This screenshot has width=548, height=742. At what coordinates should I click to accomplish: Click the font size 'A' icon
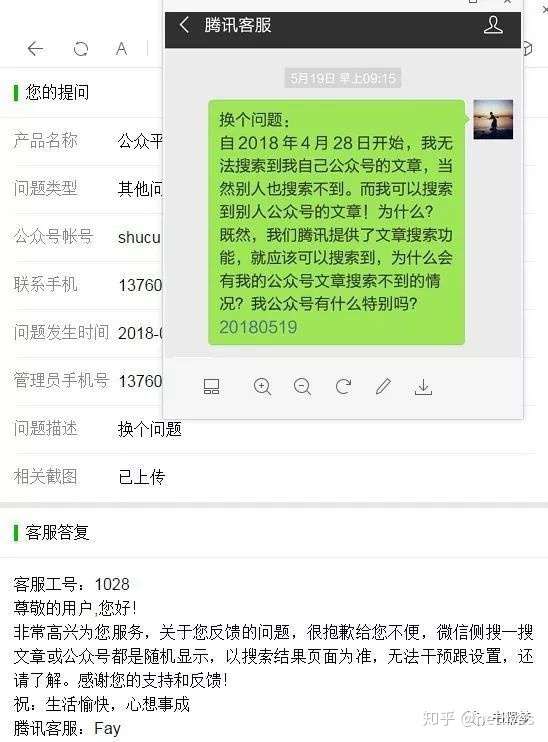click(x=122, y=48)
